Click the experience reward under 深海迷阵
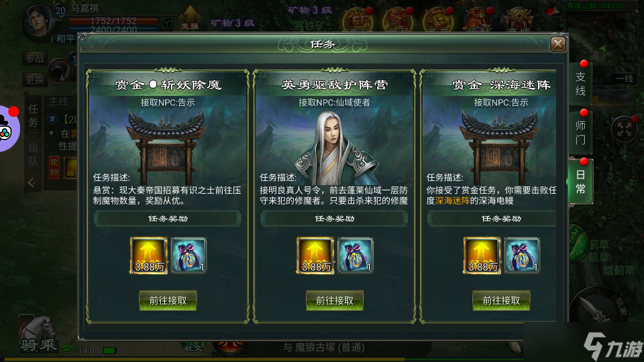644x362 pixels. click(x=482, y=255)
